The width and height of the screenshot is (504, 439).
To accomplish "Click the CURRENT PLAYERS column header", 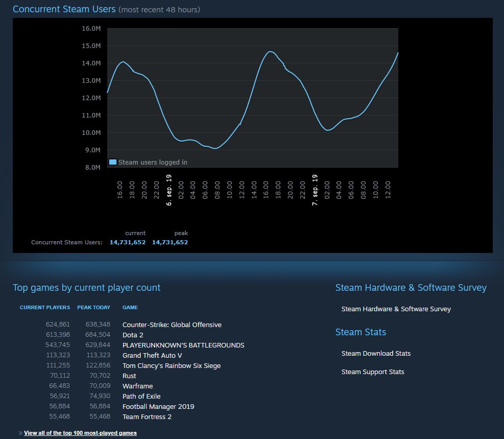I will coord(44,308).
